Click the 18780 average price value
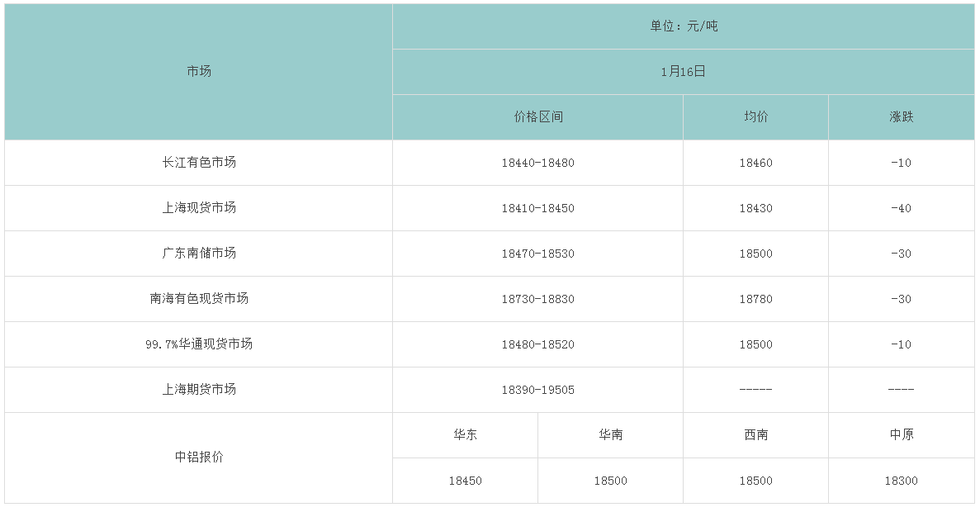 [x=755, y=299]
